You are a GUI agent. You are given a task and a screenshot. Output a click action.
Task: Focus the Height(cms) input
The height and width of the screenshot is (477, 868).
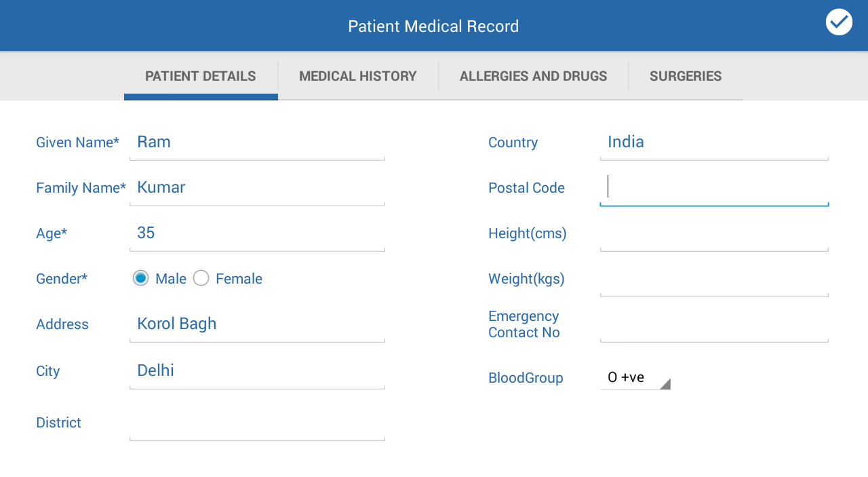click(x=714, y=234)
